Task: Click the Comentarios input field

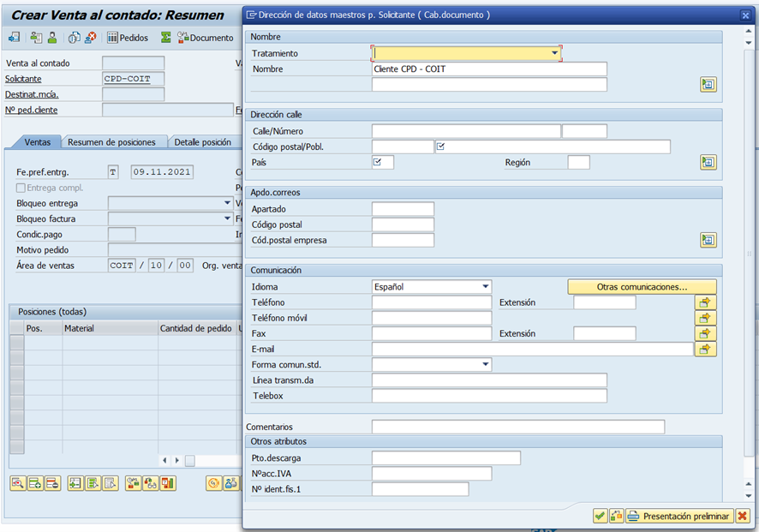Action: [518, 427]
